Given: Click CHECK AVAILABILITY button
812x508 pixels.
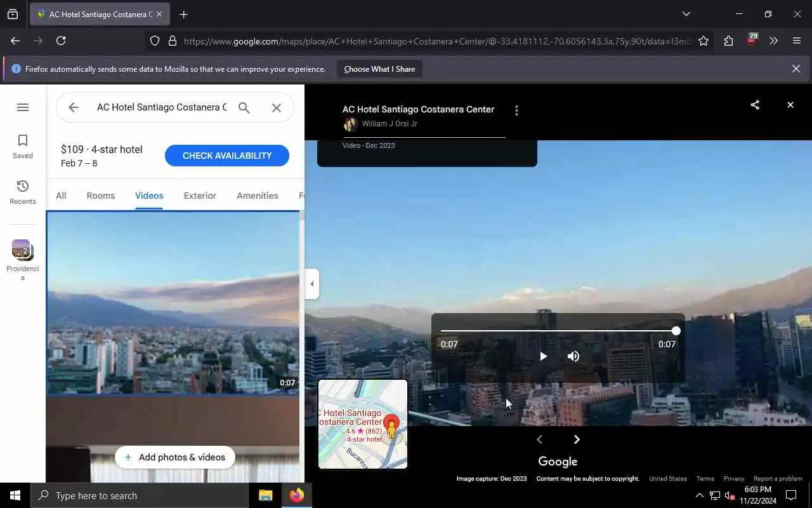Looking at the screenshot, I should point(227,156).
